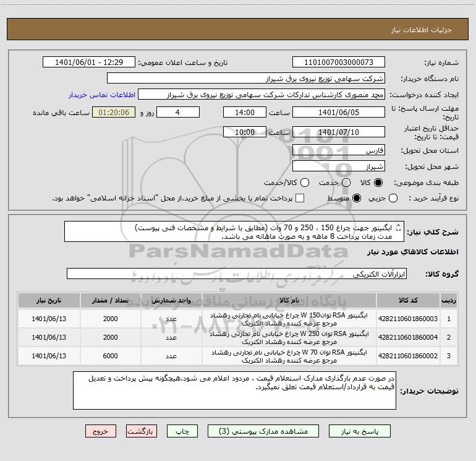Click the ردیف column header
This screenshot has width=476, height=461.
pyautogui.click(x=448, y=301)
